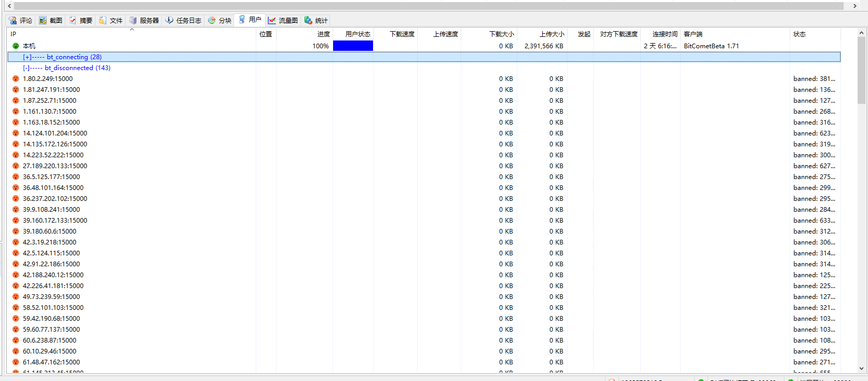The width and height of the screenshot is (868, 381).
Task: Open the 评论 (Comments) tab icon
Action: pos(12,20)
